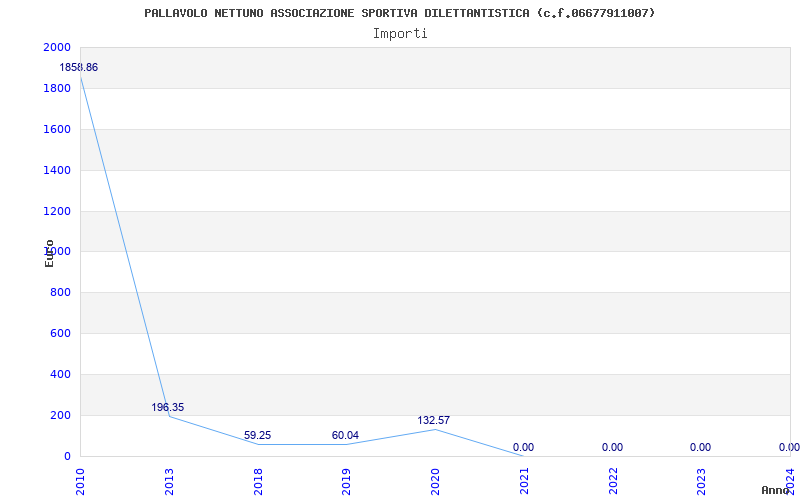
Task: Click the 59.25 data point label
Action: 258,435
